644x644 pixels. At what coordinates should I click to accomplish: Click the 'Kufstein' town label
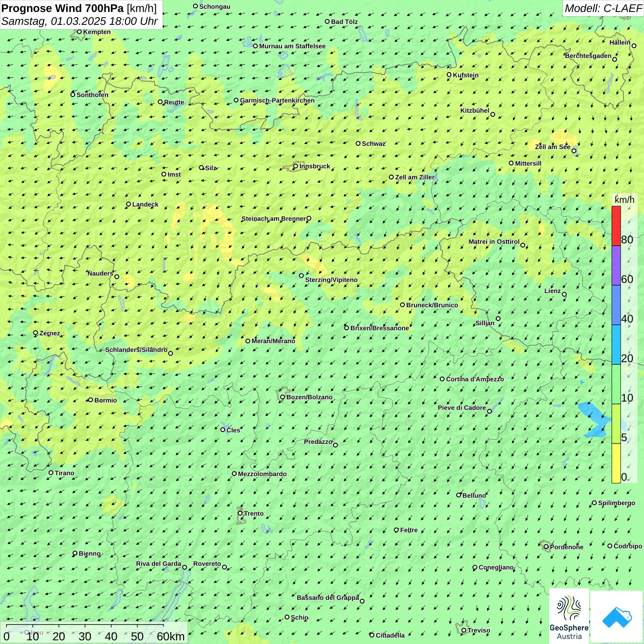(x=466, y=75)
